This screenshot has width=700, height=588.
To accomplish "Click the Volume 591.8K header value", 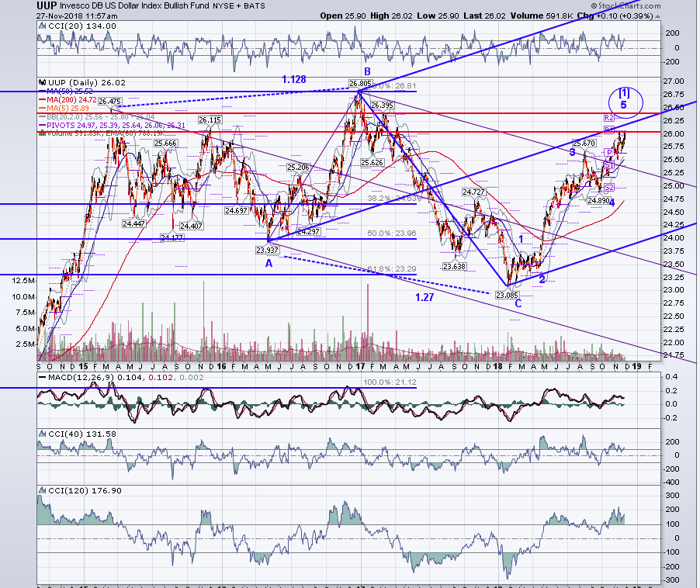I will click(542, 16).
